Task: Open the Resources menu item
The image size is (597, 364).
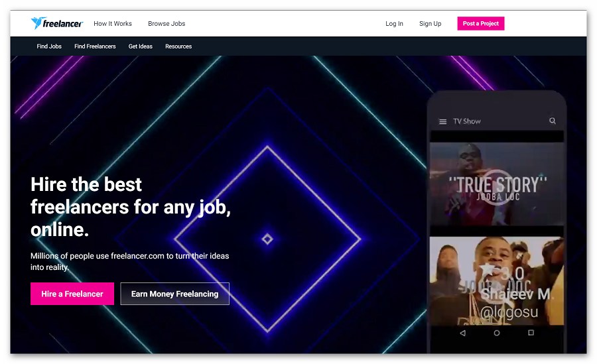Action: [178, 46]
